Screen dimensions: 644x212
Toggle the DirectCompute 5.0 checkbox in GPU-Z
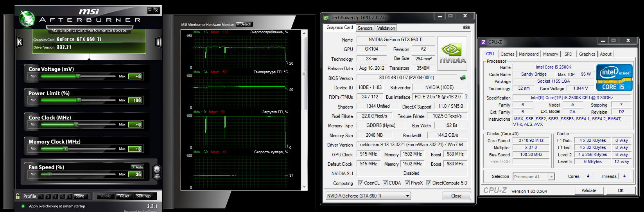coord(429,183)
